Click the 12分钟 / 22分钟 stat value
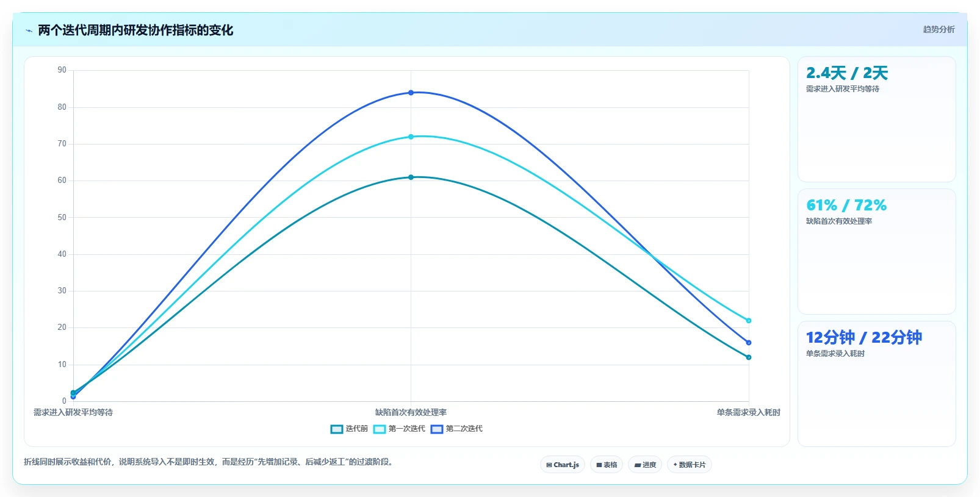 tap(864, 338)
